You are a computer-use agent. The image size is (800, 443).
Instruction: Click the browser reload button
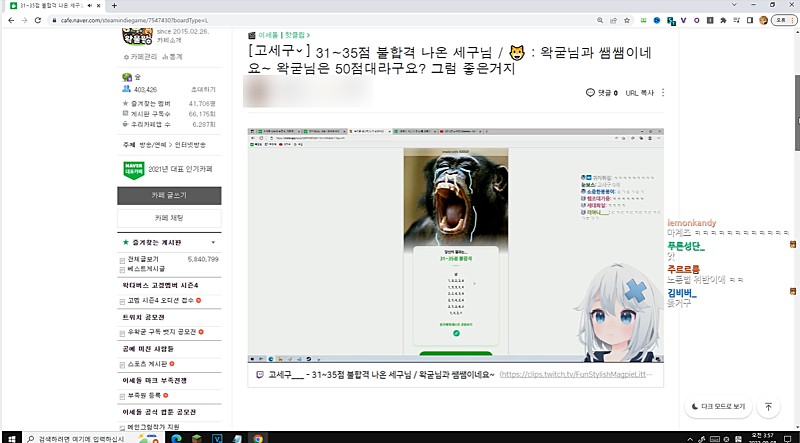pyautogui.click(x=37, y=19)
